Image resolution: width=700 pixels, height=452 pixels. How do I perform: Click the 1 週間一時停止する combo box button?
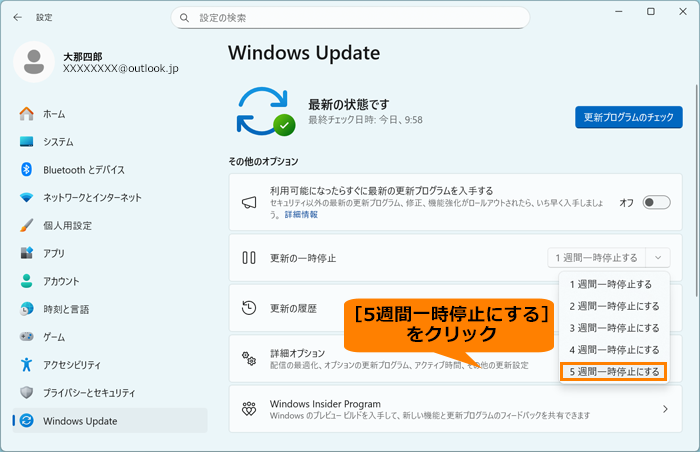[596, 258]
